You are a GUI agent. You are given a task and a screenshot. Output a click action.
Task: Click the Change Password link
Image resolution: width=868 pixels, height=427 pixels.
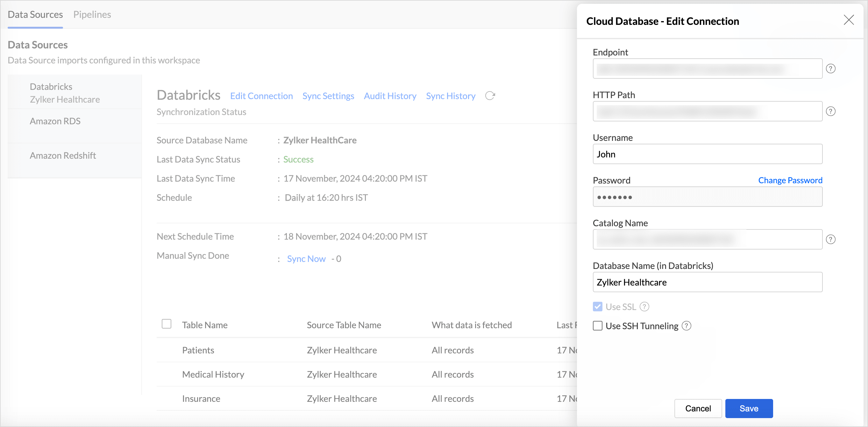pos(790,180)
